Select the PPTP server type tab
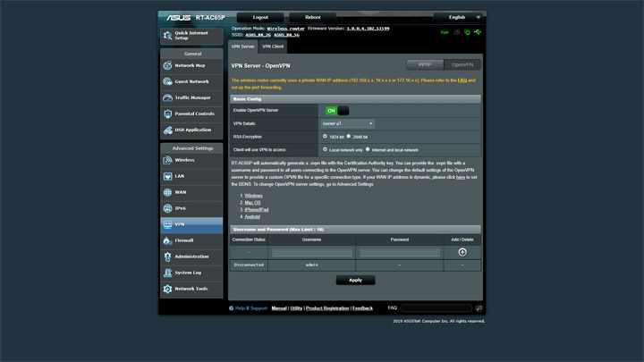Screen dimensions: 644x362 pyautogui.click(x=425, y=65)
